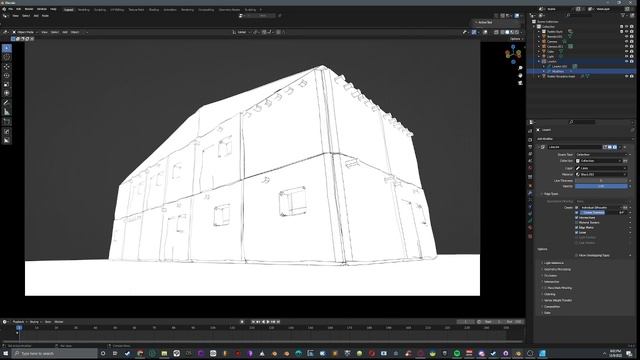Open the Render properties tab icon
This screenshot has height=360, width=640.
coord(530,140)
